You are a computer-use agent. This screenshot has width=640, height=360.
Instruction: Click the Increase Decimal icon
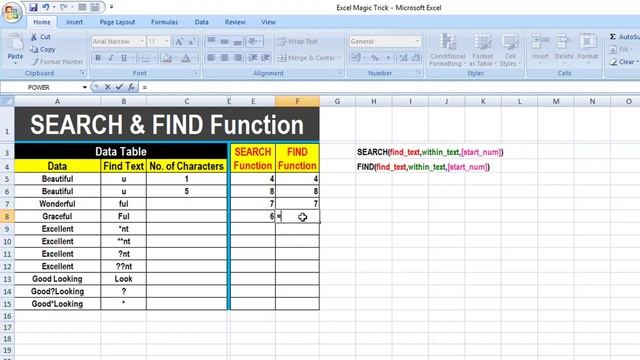coord(402,58)
